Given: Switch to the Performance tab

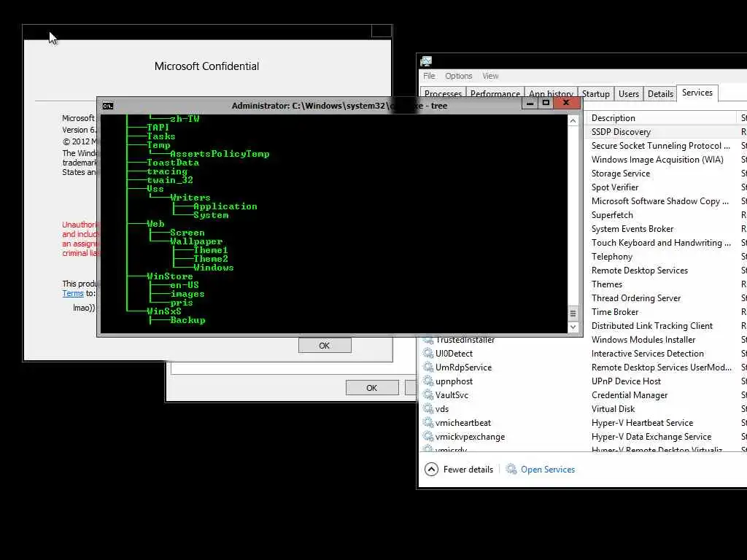Looking at the screenshot, I should [495, 94].
